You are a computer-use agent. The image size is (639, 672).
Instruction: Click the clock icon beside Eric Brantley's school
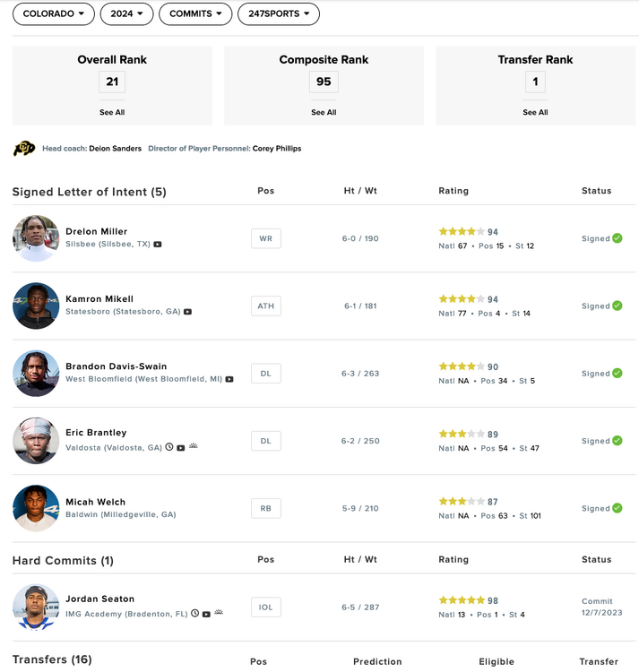point(169,447)
